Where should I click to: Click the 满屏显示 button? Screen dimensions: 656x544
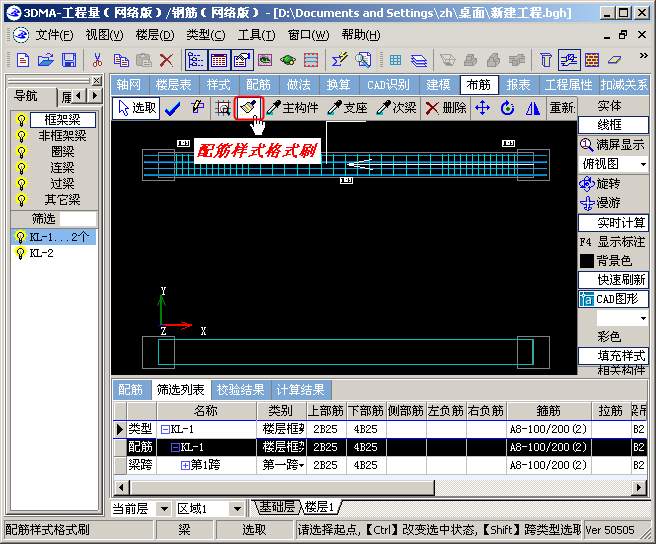point(613,145)
